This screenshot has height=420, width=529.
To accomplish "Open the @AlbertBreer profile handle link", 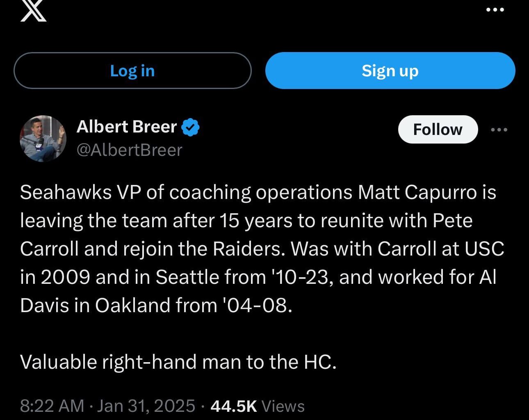I will point(129,150).
